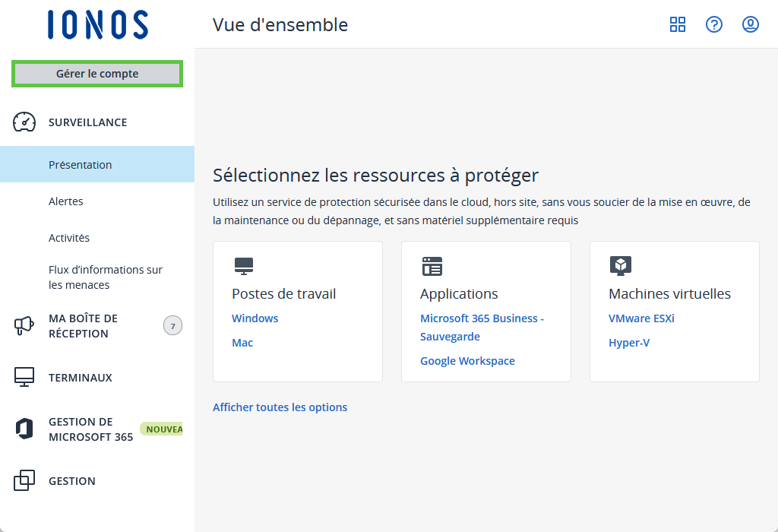
Task: Expand the Gestion sidebar section
Action: pos(72,481)
